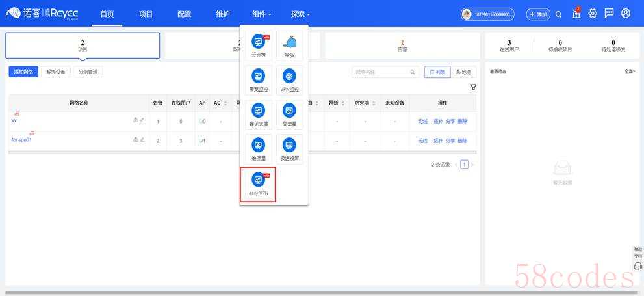Image resolution: width=644 pixels, height=296 pixels.
Task: Switch to 列表 list view
Action: click(437, 72)
